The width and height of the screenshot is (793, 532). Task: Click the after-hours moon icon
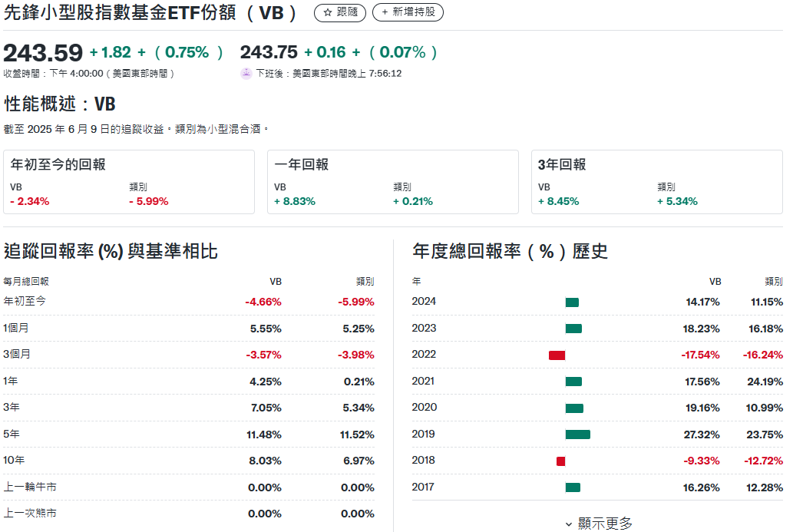246,74
